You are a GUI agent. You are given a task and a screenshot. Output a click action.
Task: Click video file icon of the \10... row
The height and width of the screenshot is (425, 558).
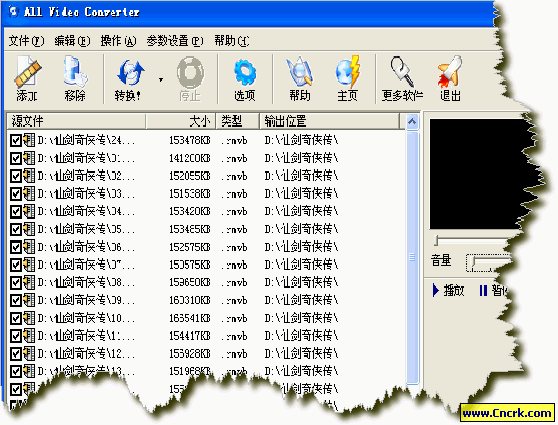click(x=29, y=318)
